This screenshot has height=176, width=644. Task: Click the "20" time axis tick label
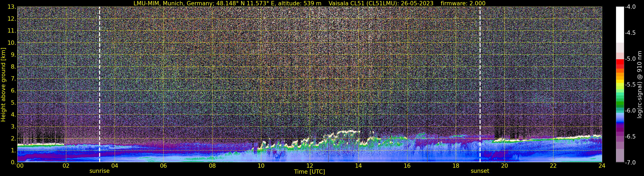point(505,166)
